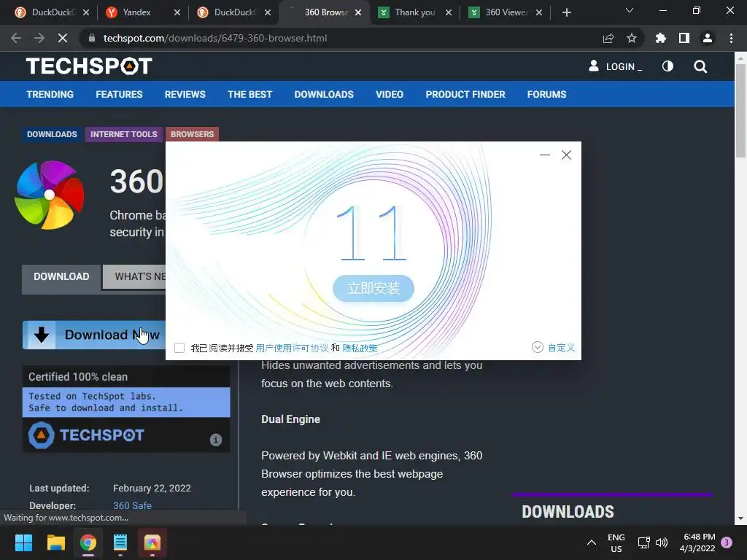Open the TRENDING nav menu item
747x560 pixels.
pyautogui.click(x=50, y=94)
